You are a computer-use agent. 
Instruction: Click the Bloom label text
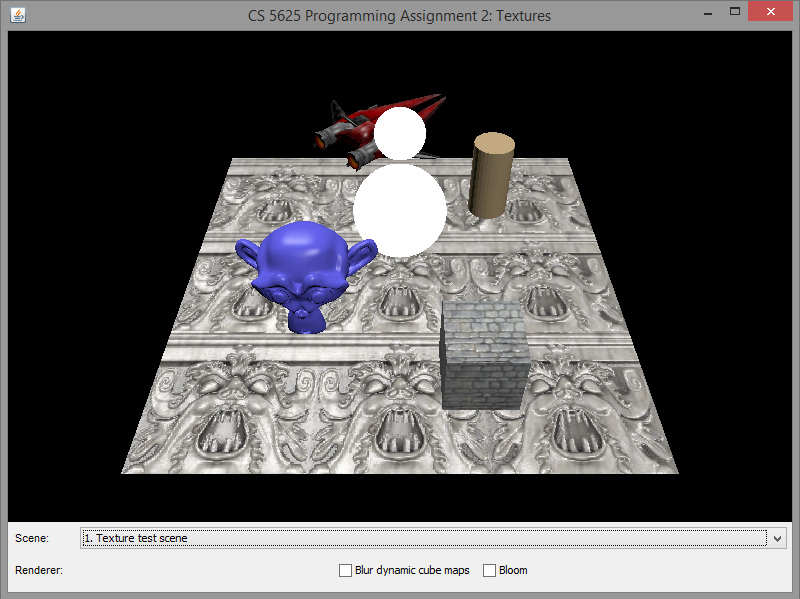coord(513,570)
